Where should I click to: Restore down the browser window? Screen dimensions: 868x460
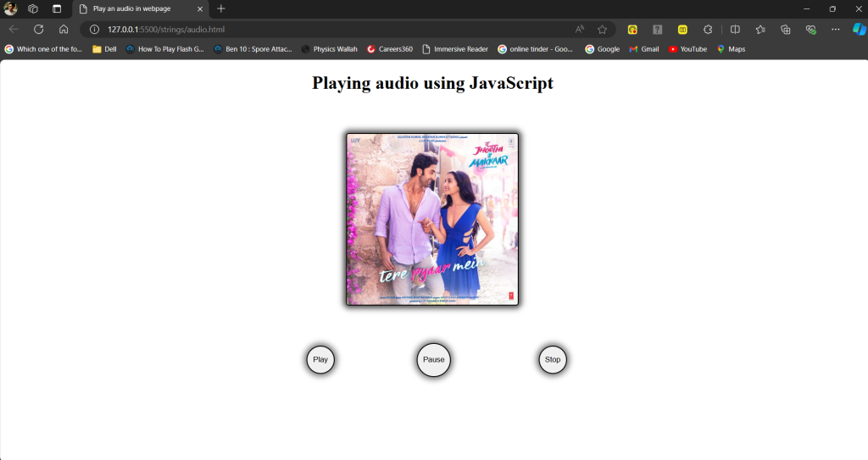coord(832,8)
